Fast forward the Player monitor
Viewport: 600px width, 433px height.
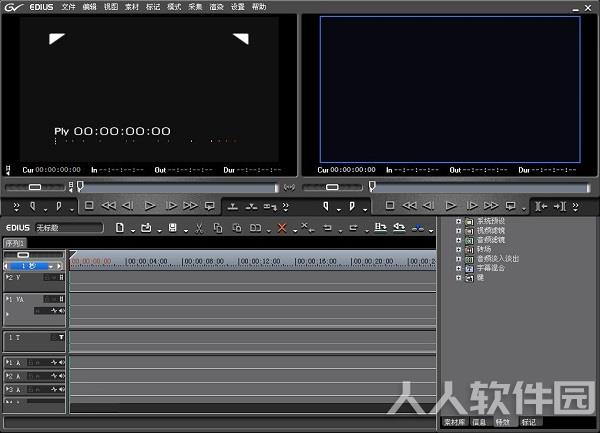[x=190, y=206]
